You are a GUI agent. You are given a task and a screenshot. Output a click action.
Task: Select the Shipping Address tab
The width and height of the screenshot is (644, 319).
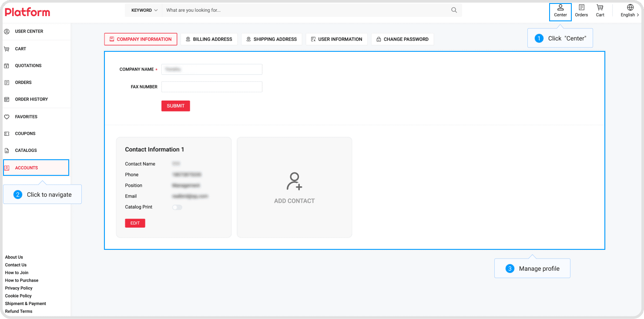tap(272, 39)
